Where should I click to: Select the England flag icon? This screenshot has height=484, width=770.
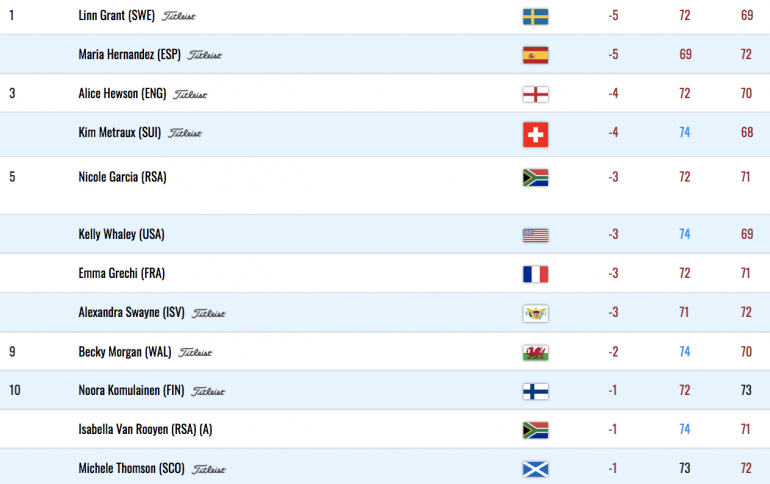535,94
